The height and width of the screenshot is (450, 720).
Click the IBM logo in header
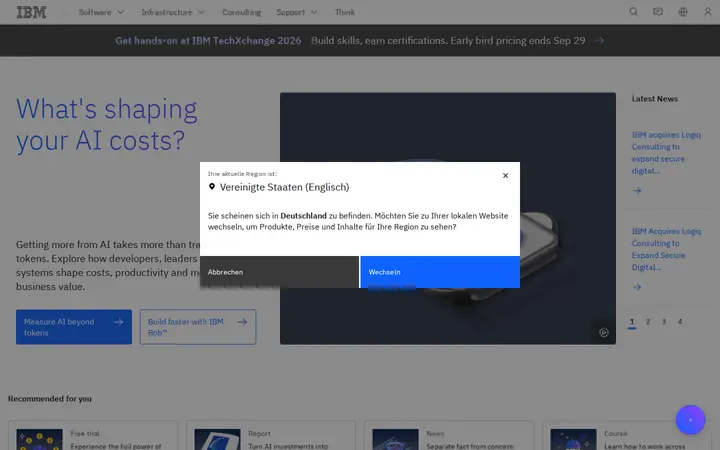pos(31,12)
